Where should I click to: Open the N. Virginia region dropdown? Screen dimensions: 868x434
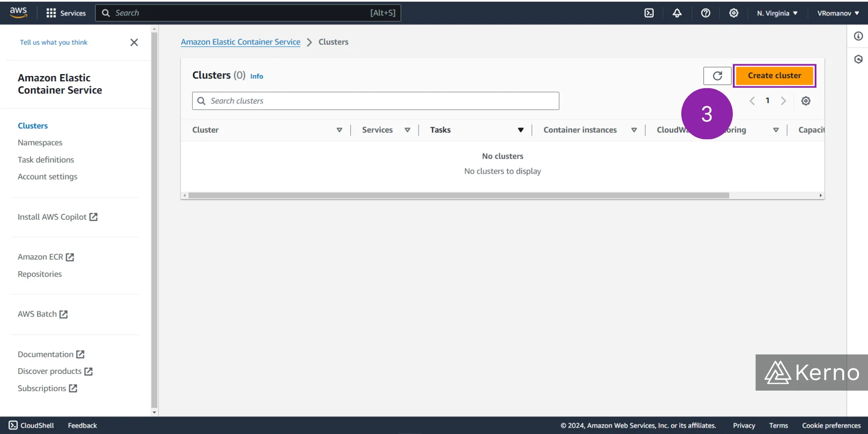coord(777,13)
